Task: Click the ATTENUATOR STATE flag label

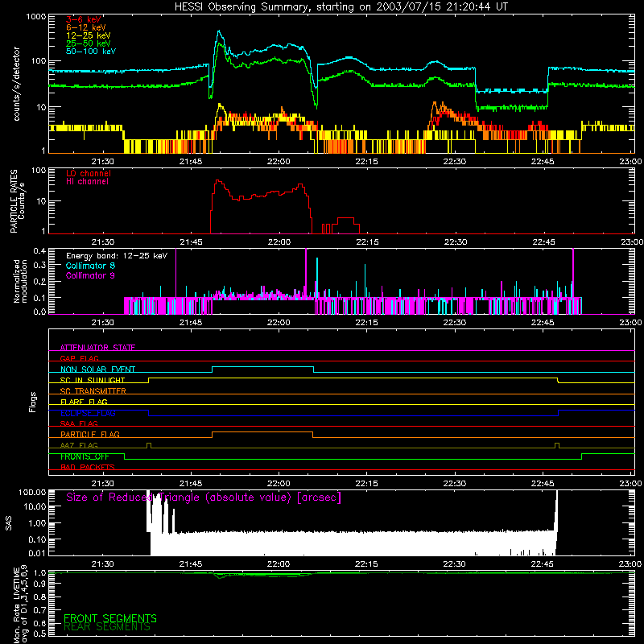Action: (97, 348)
